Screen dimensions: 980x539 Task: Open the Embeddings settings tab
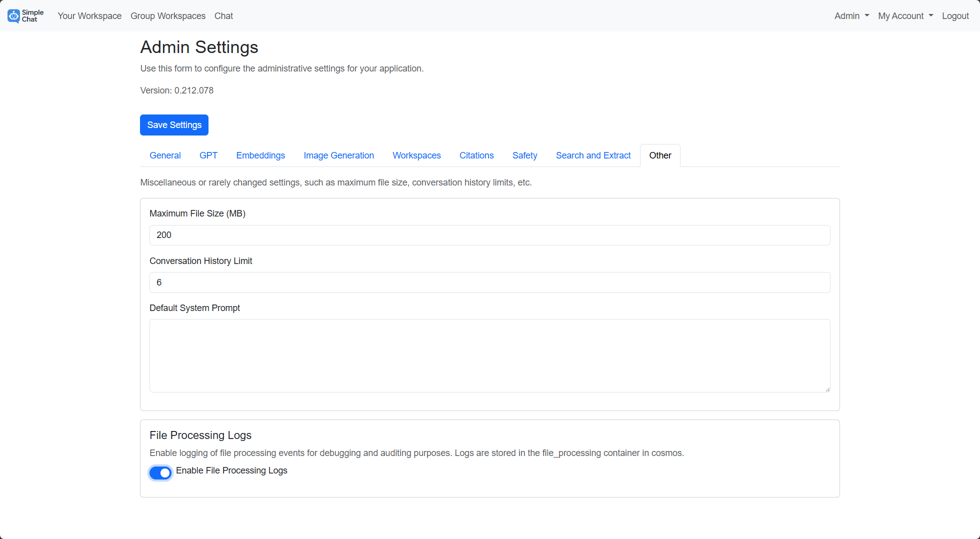click(260, 155)
